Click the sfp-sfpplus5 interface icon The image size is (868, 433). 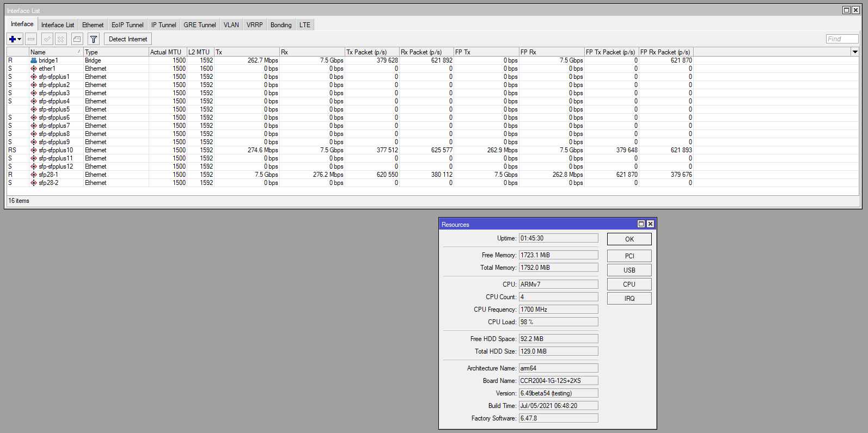click(34, 109)
